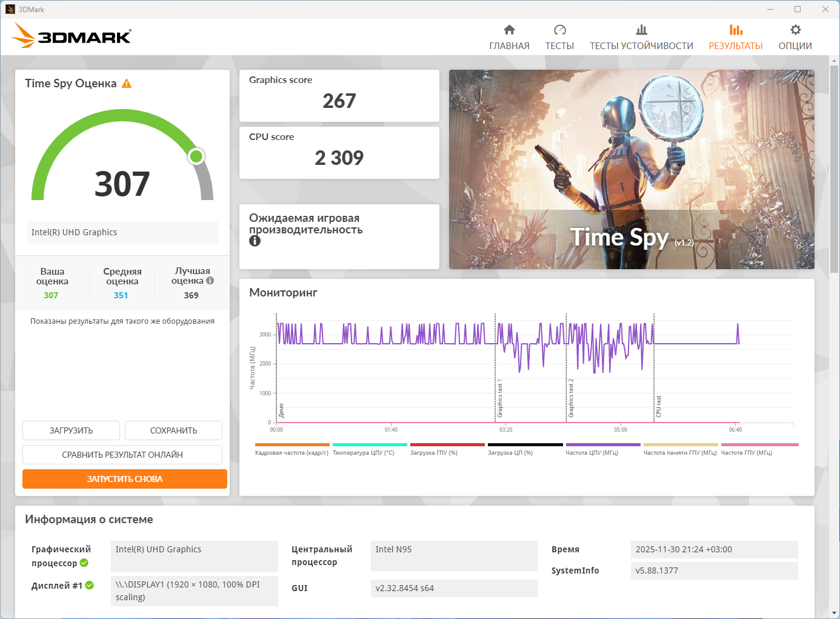Click the Информация о системе heading
This screenshot has height=619, width=840.
pyautogui.click(x=89, y=520)
